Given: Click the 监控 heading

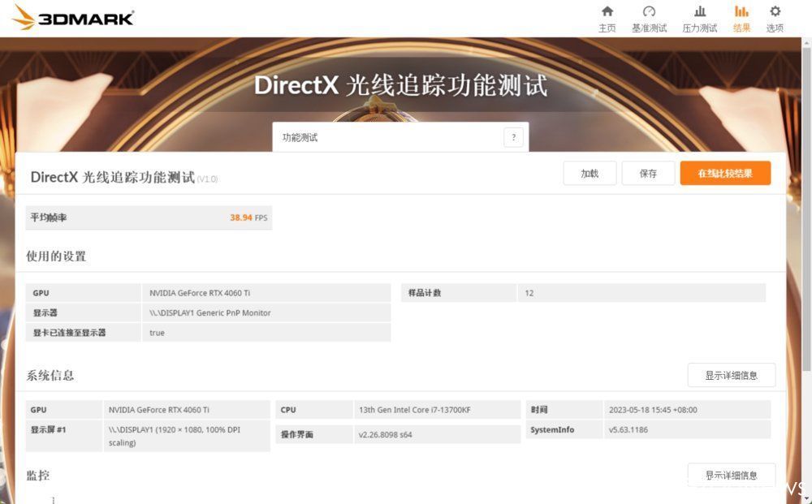Looking at the screenshot, I should click(x=38, y=475).
